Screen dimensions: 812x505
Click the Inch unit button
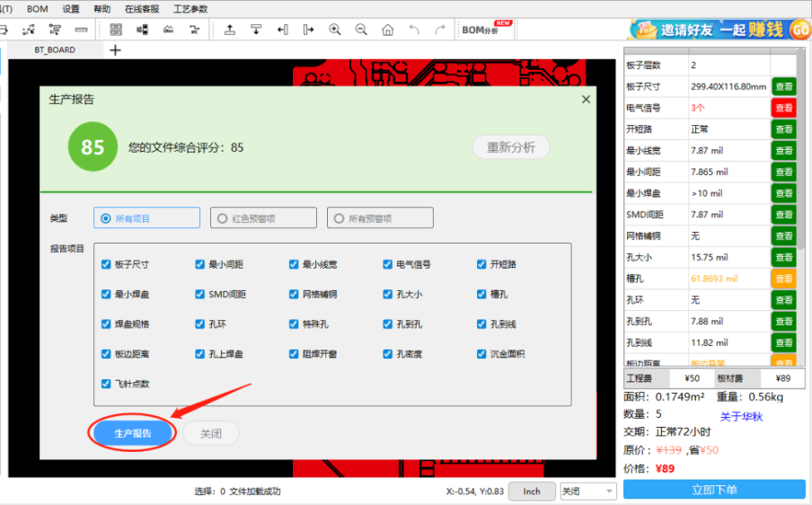532,491
